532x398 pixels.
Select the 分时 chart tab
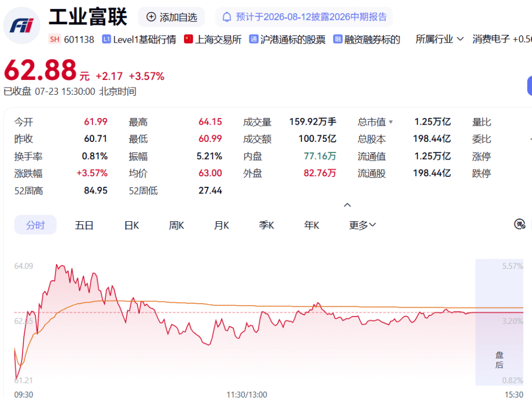35,225
